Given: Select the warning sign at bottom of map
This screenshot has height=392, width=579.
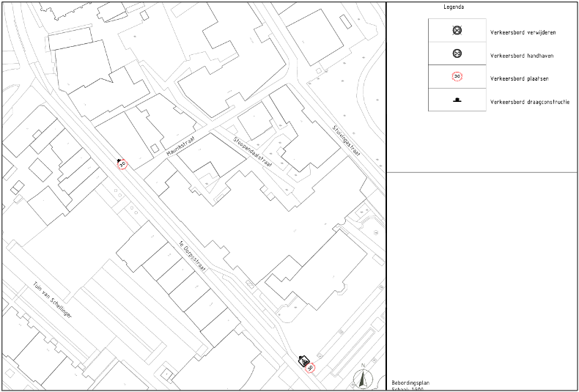Looking at the screenshot, I should (303, 360).
